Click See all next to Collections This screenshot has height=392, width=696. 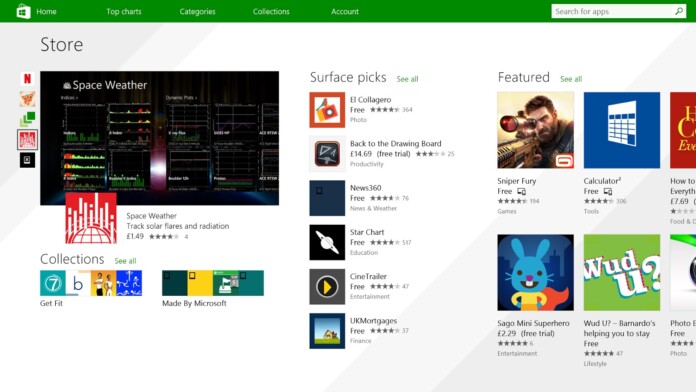tap(125, 261)
